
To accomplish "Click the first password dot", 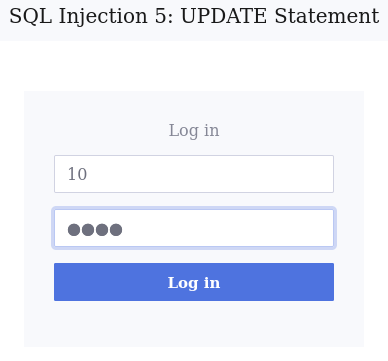I will pos(74,230).
